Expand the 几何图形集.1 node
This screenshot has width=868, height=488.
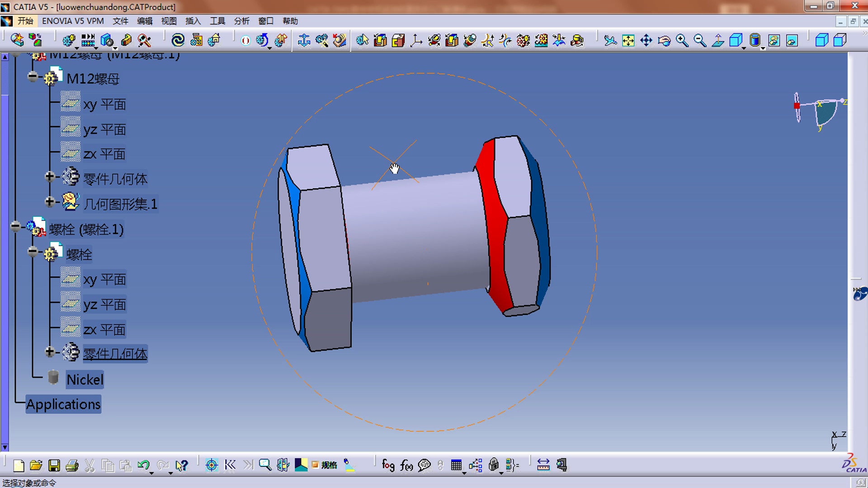[50, 202]
